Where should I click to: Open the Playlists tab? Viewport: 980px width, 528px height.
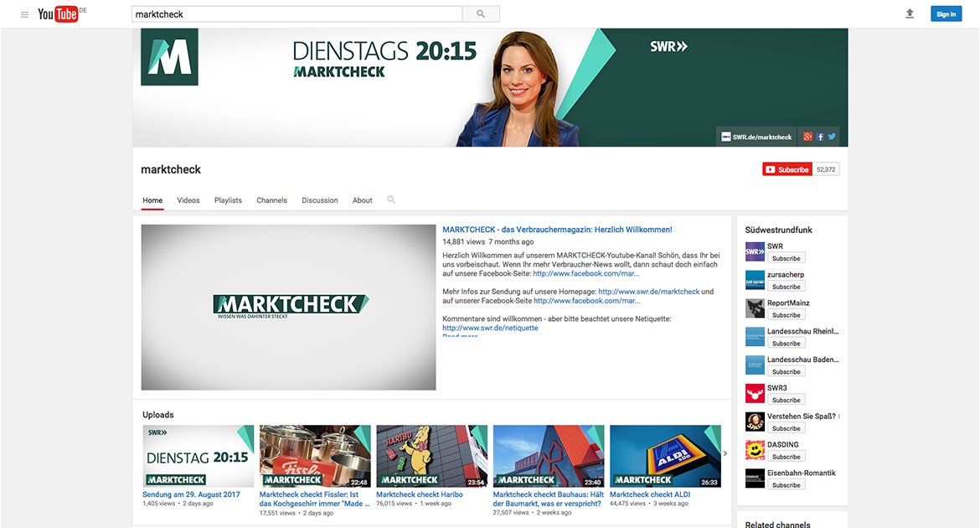[x=228, y=200]
